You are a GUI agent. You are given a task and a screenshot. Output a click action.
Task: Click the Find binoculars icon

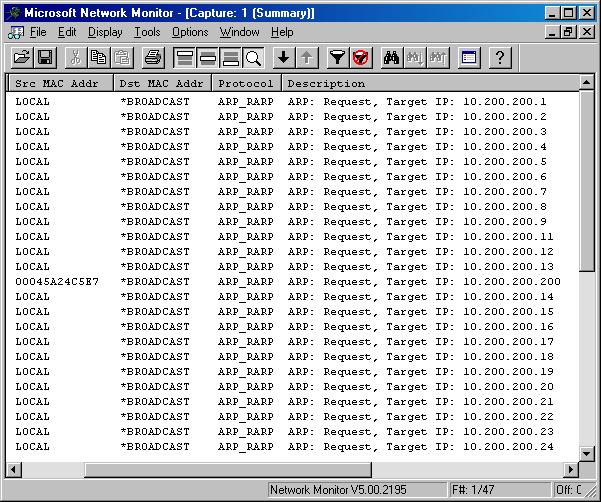pos(392,58)
